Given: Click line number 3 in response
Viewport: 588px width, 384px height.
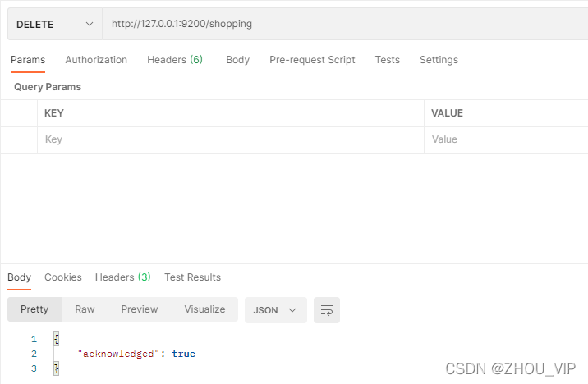Looking at the screenshot, I should click(x=34, y=368).
